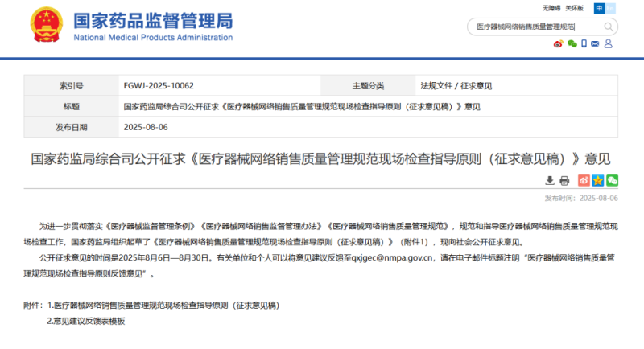Click the search input field
The height and width of the screenshot is (349, 644).
point(531,27)
